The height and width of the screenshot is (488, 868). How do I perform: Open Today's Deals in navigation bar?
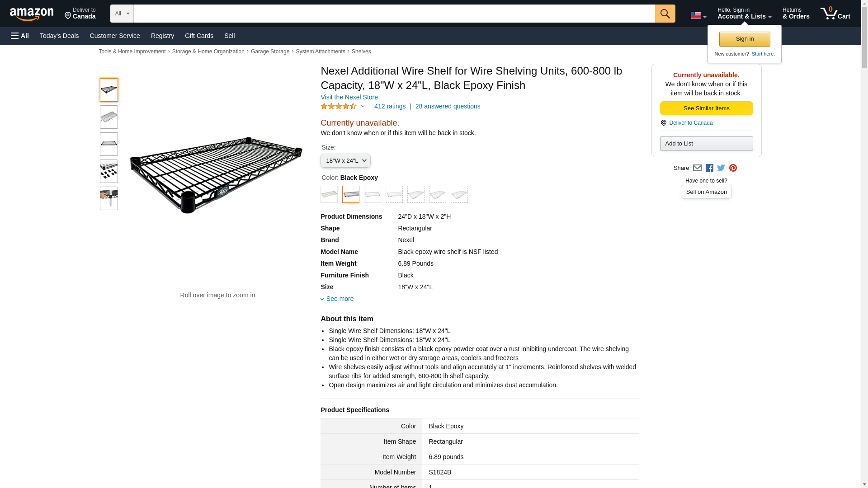pyautogui.click(x=59, y=36)
